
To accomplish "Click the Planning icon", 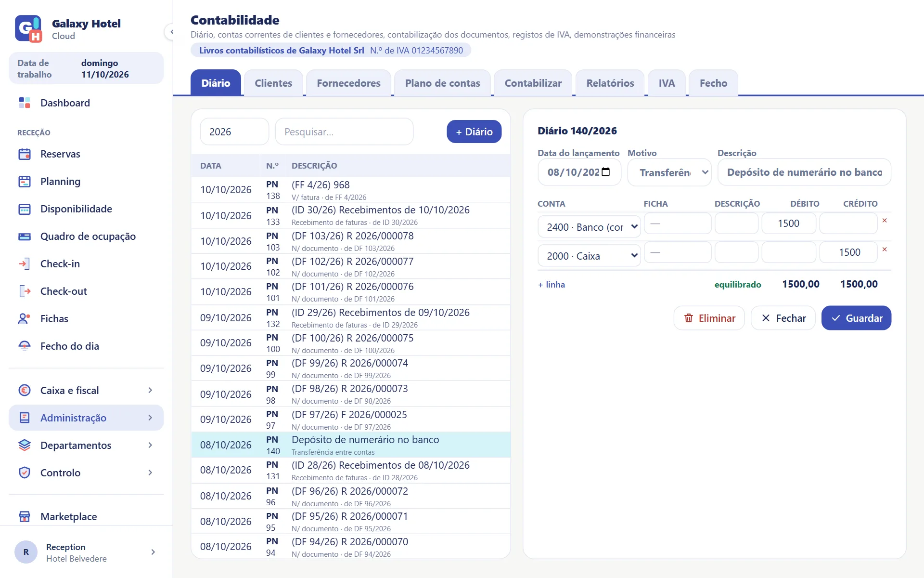I will 25,182.
